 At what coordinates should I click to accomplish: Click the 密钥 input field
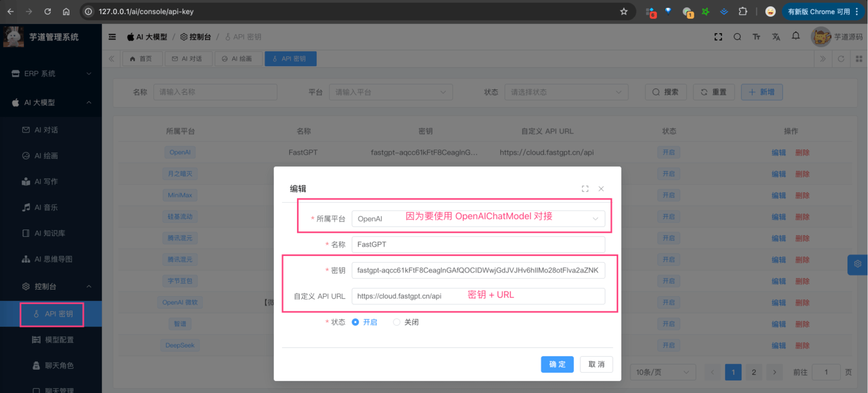point(478,270)
